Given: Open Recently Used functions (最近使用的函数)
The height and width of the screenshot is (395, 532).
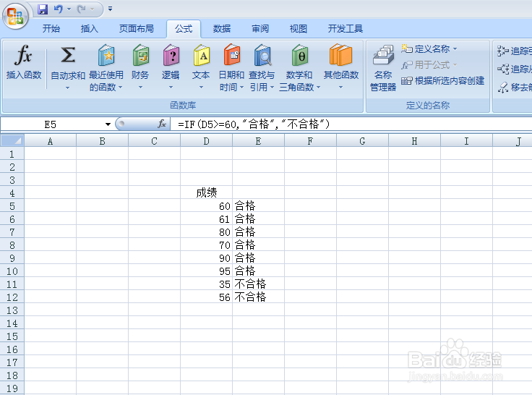Looking at the screenshot, I should [106, 67].
